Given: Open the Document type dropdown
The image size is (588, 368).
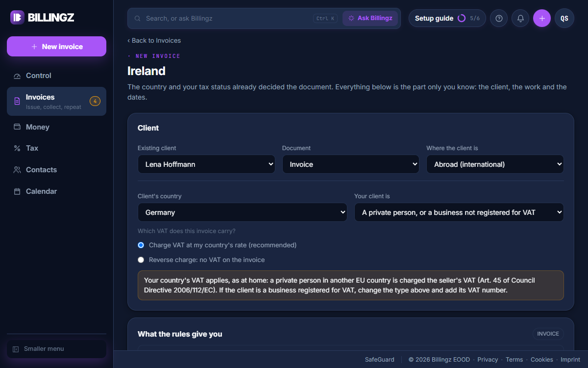Looking at the screenshot, I should [351, 164].
